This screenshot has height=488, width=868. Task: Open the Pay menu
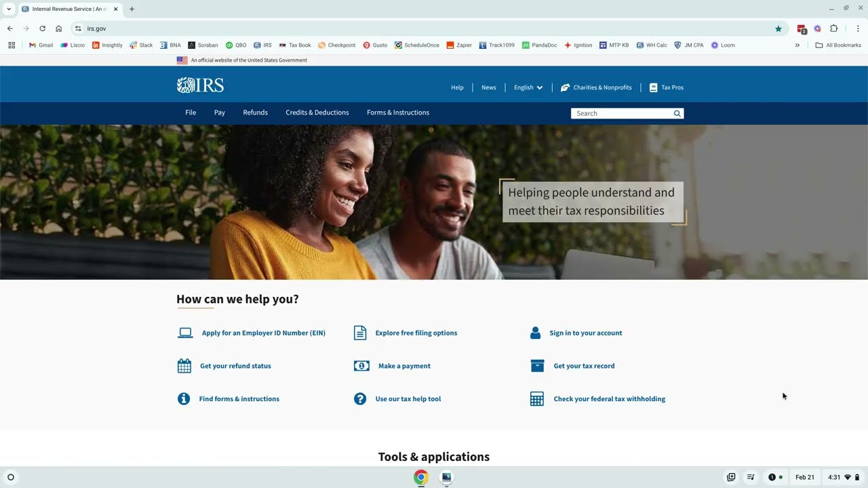(x=220, y=113)
